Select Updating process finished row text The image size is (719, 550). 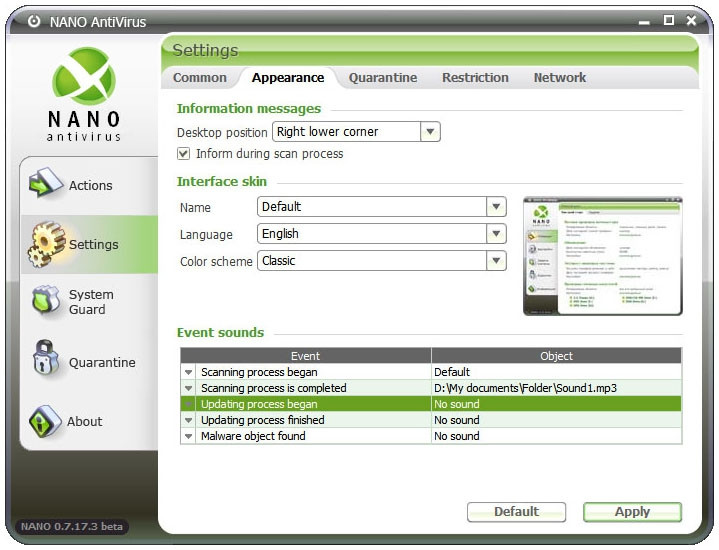(x=263, y=420)
